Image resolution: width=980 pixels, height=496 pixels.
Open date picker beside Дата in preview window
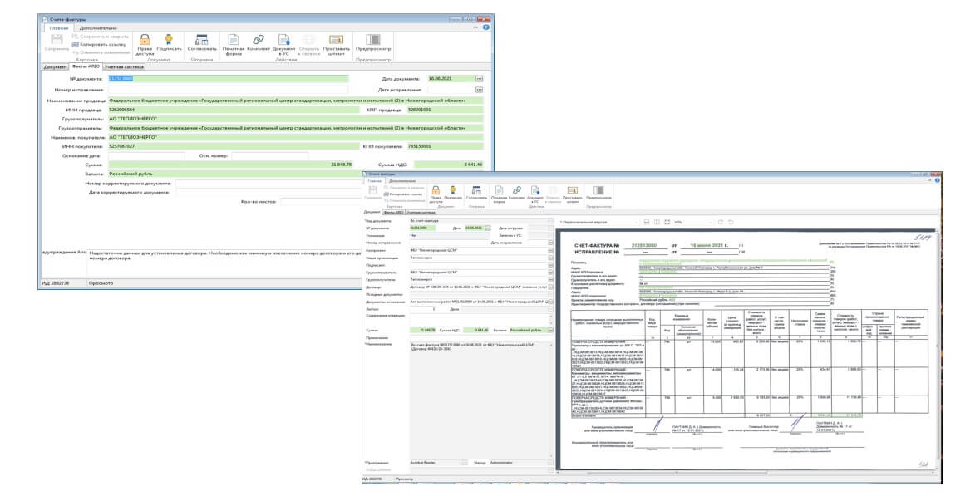coord(488,228)
